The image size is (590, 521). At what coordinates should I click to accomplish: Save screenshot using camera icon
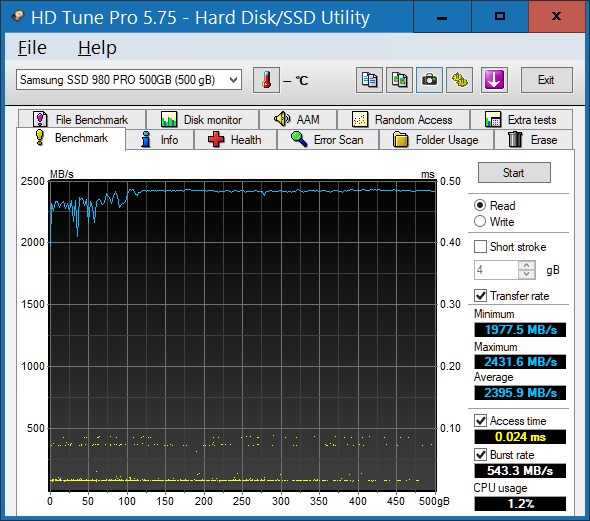pos(429,80)
